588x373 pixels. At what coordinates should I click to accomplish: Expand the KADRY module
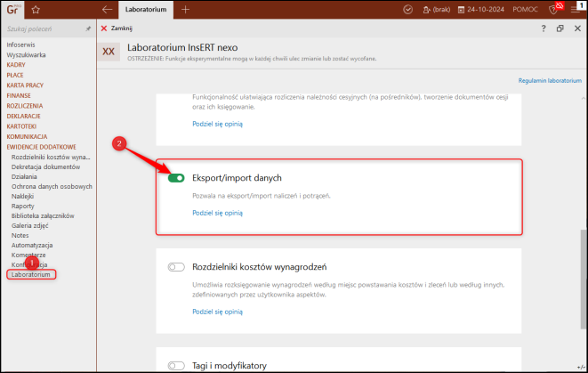(x=16, y=65)
